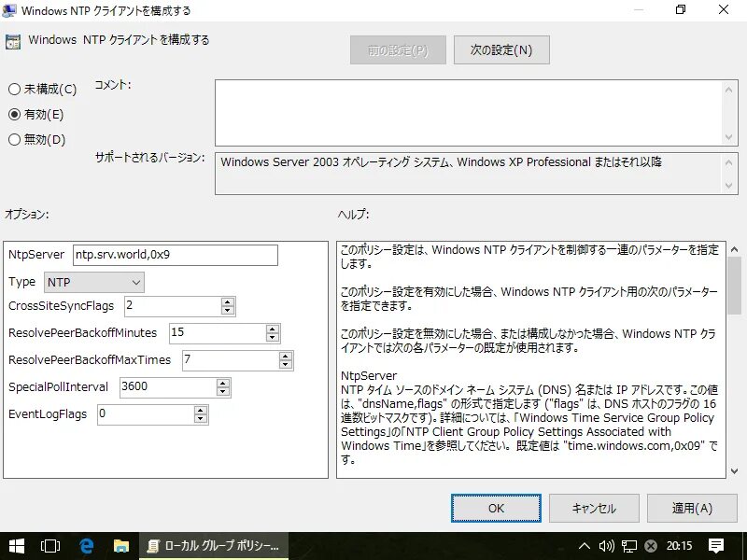747x560 pixels.
Task: Increase ResolvePeerBackoffMaxTimes with up arrow
Action: (286, 356)
